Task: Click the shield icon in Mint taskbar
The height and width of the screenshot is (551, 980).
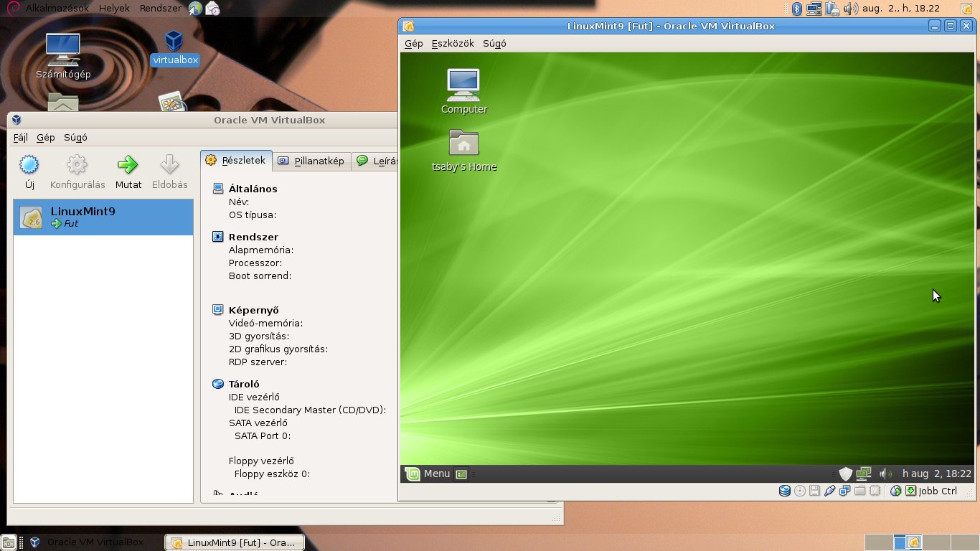Action: pos(845,474)
